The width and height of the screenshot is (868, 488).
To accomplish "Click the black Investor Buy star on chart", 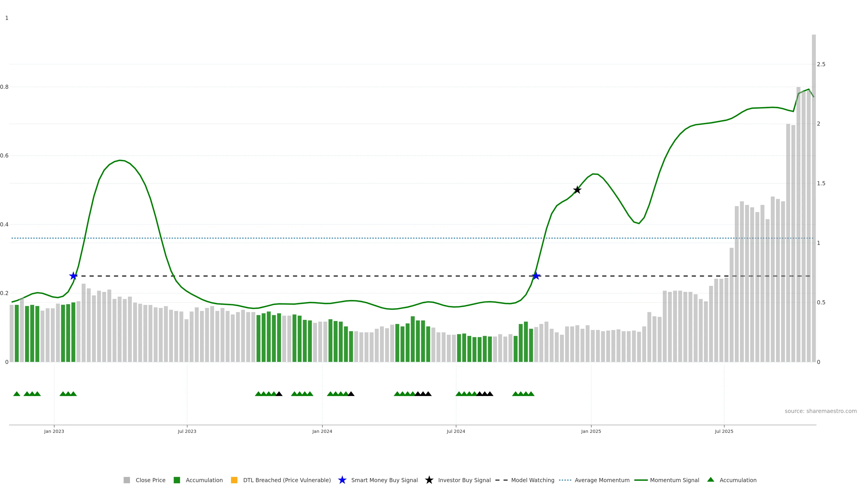I will tap(577, 190).
